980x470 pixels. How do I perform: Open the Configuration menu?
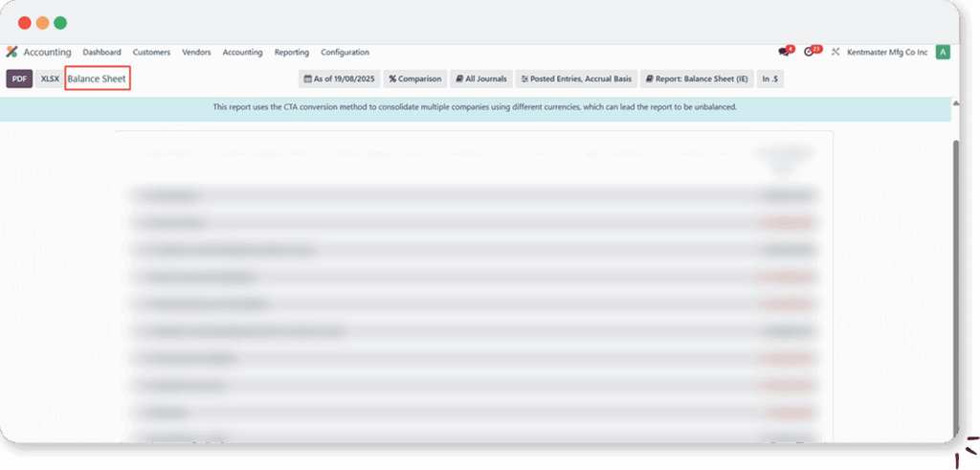pos(345,53)
